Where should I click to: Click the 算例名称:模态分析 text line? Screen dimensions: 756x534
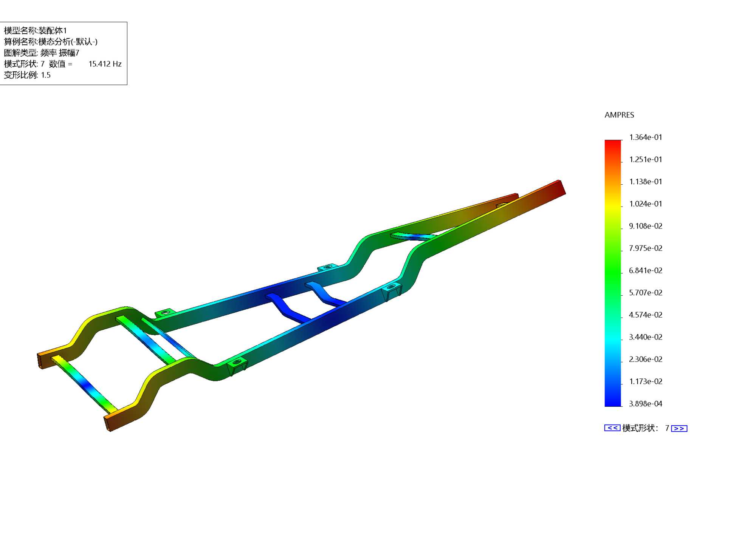pos(51,42)
